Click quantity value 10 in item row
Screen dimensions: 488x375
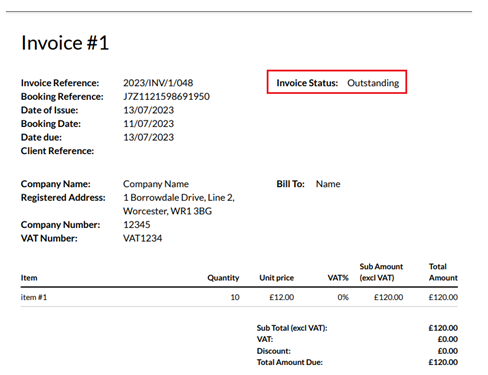coord(235,297)
